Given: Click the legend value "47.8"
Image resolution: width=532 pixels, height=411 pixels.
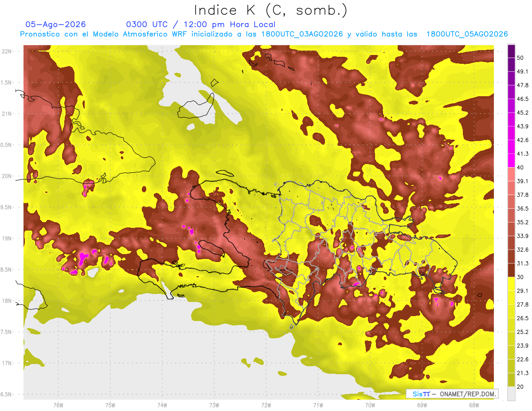Looking at the screenshot, I should [523, 85].
